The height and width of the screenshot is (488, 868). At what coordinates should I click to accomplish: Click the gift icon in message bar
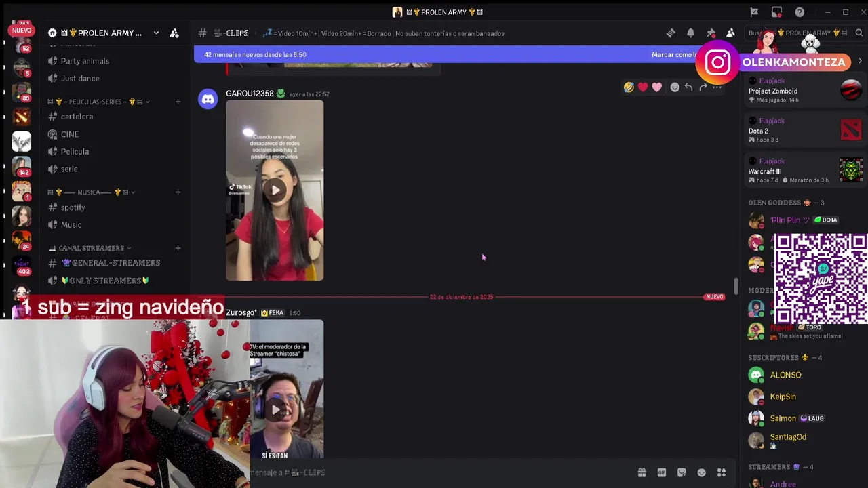click(x=642, y=472)
